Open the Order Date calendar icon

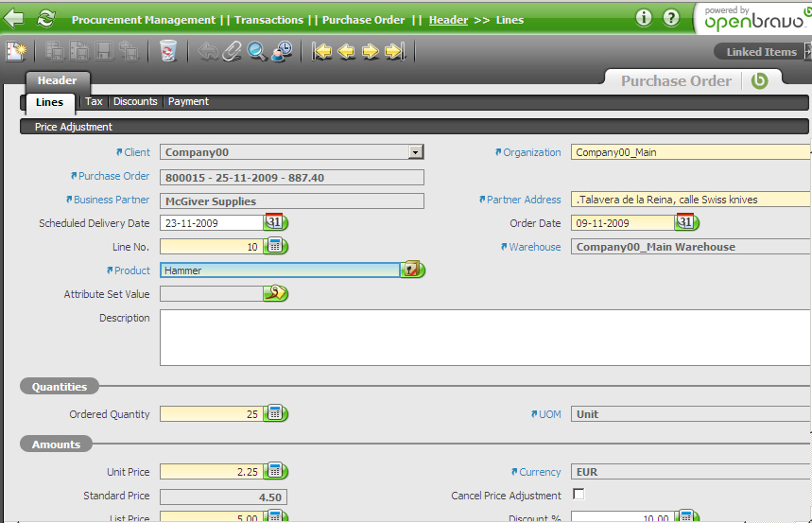coord(686,222)
